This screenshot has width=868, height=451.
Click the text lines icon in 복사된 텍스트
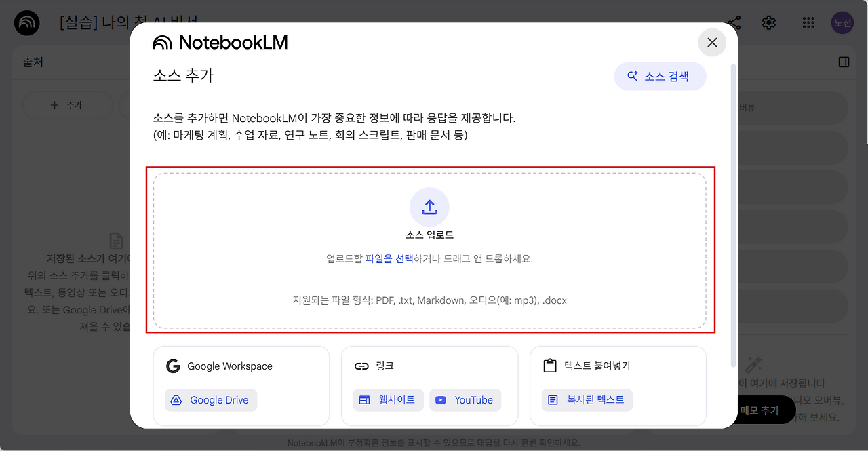coord(553,400)
